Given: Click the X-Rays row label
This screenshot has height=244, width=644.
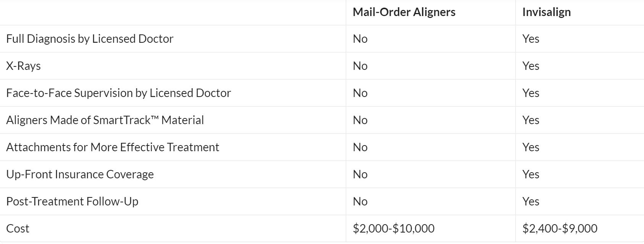Looking at the screenshot, I should tap(24, 66).
